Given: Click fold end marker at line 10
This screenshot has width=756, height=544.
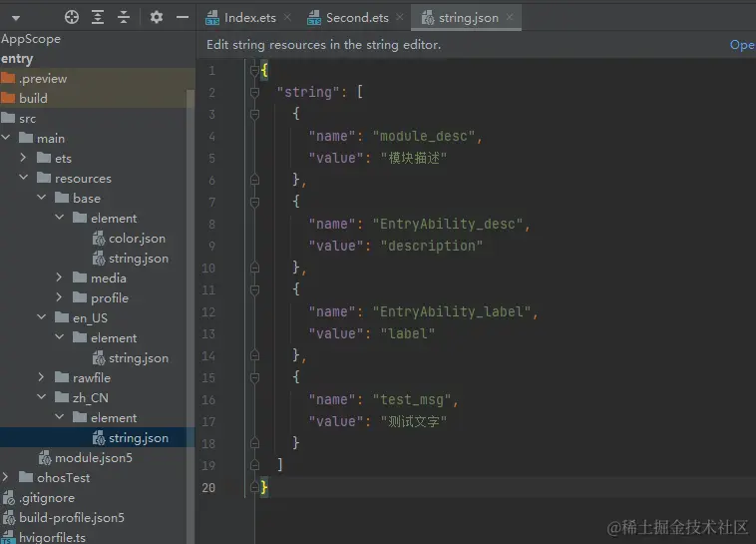Looking at the screenshot, I should (x=254, y=268).
